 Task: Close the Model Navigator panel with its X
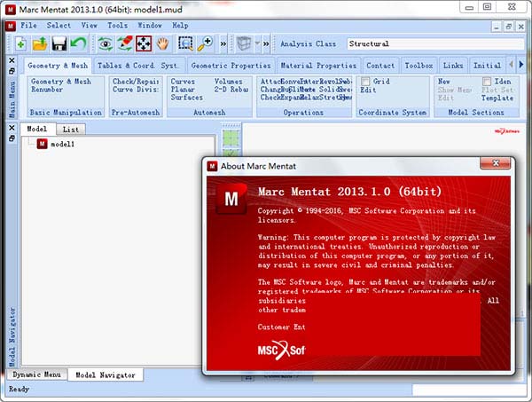tap(12, 128)
